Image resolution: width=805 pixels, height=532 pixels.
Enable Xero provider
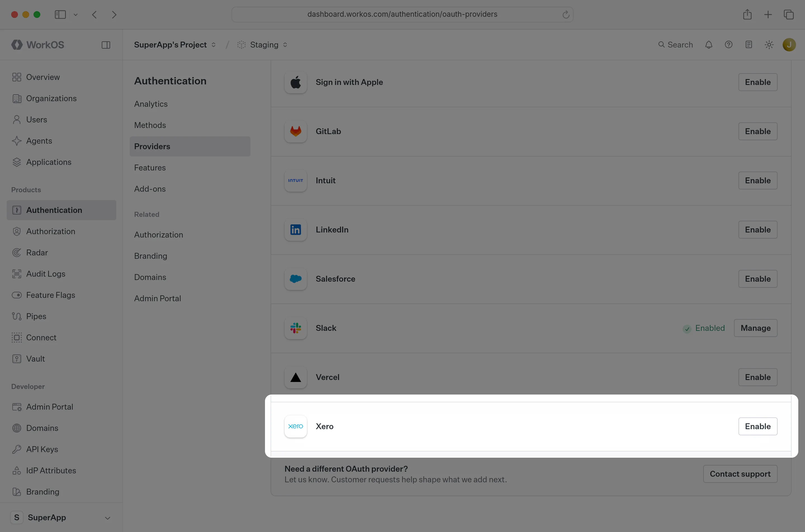click(x=757, y=426)
